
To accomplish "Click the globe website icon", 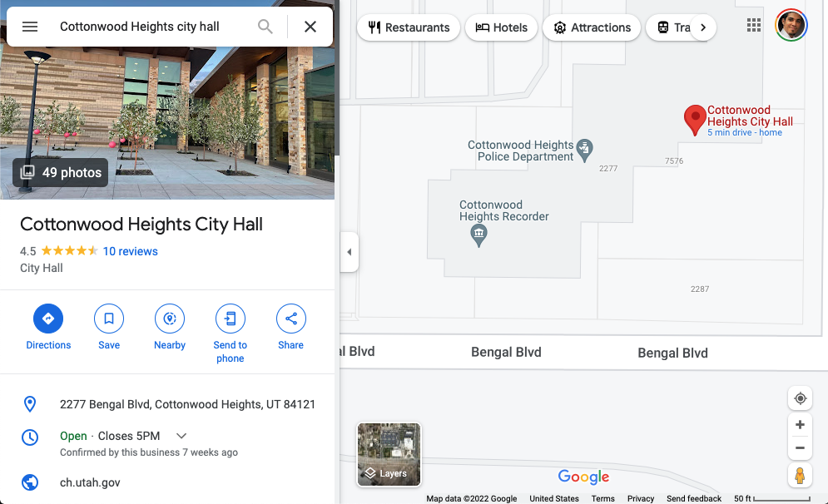I will 30,482.
